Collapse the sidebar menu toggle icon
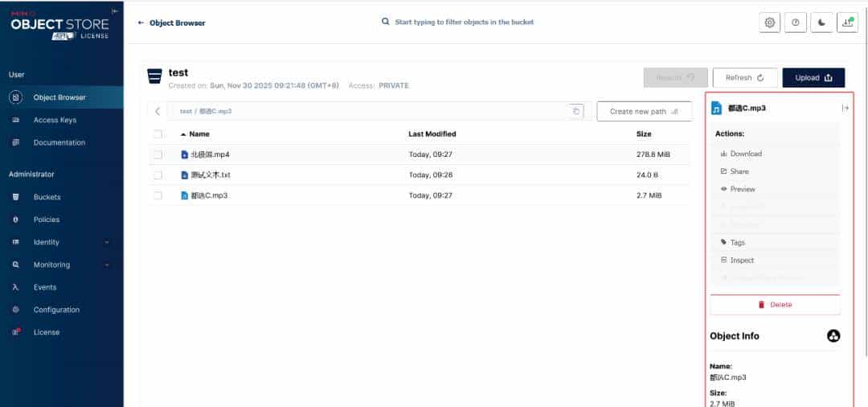Viewport: 868px width, 407px height. click(x=115, y=10)
